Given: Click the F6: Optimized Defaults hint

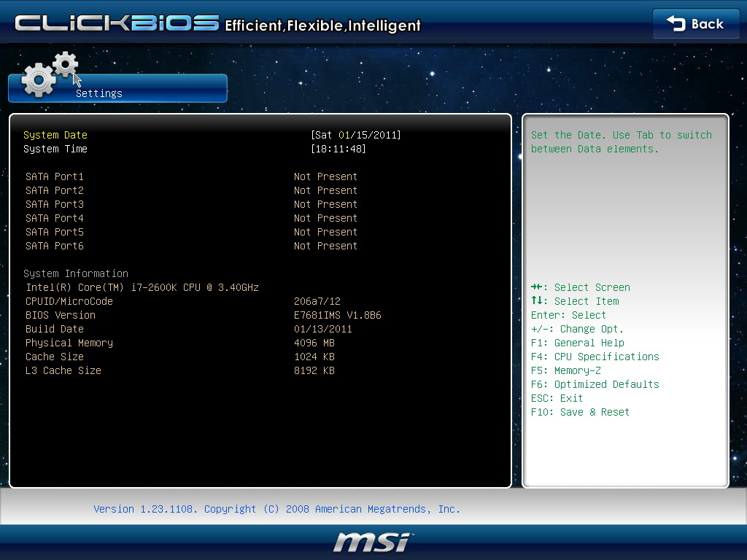Looking at the screenshot, I should click(595, 385).
